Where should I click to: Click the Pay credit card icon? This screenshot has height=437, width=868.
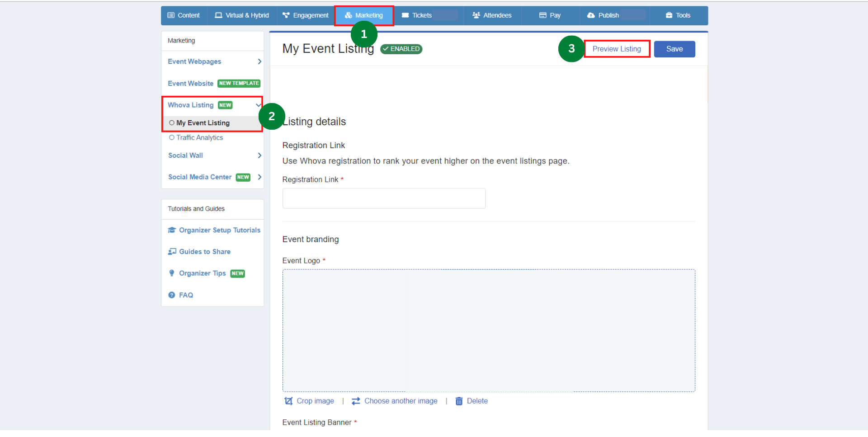[x=543, y=15]
